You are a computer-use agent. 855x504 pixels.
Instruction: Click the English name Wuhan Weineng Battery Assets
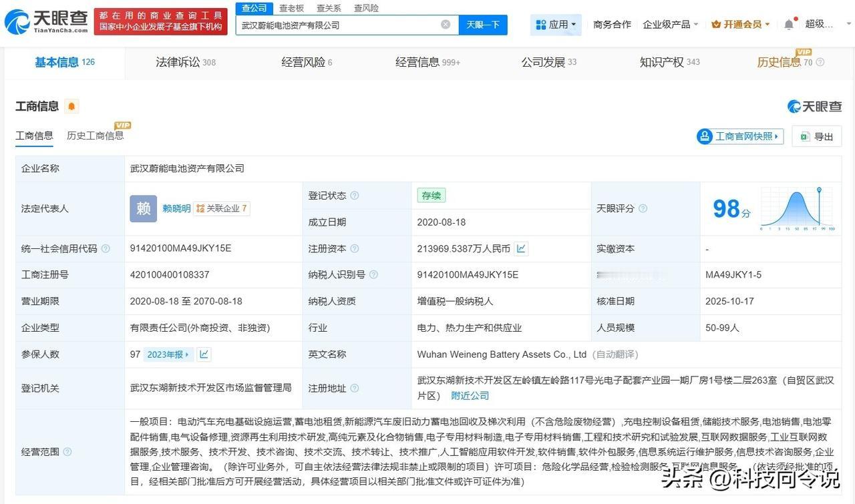502,354
